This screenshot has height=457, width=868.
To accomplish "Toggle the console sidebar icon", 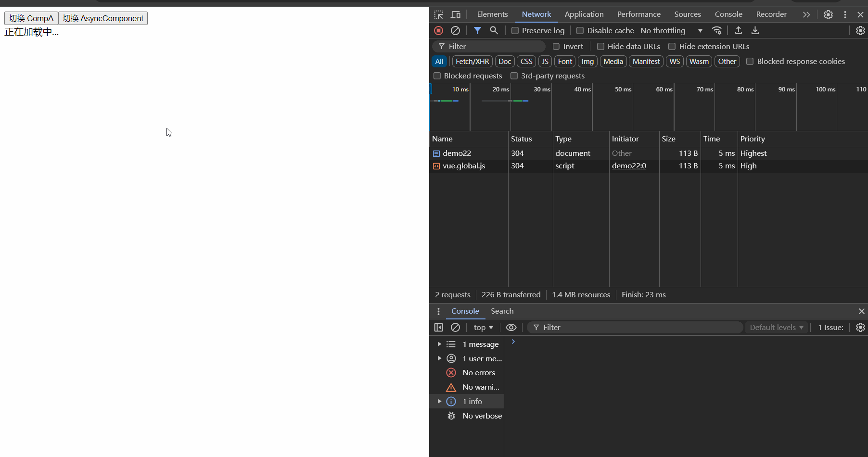I will pyautogui.click(x=438, y=327).
